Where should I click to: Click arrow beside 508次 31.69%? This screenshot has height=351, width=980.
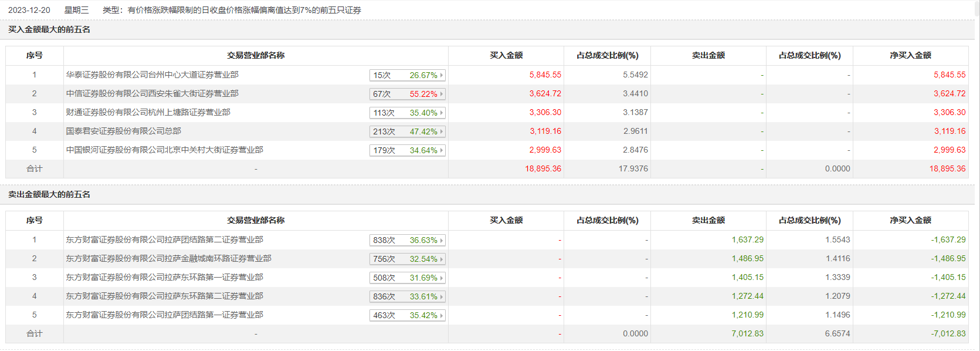[442, 278]
